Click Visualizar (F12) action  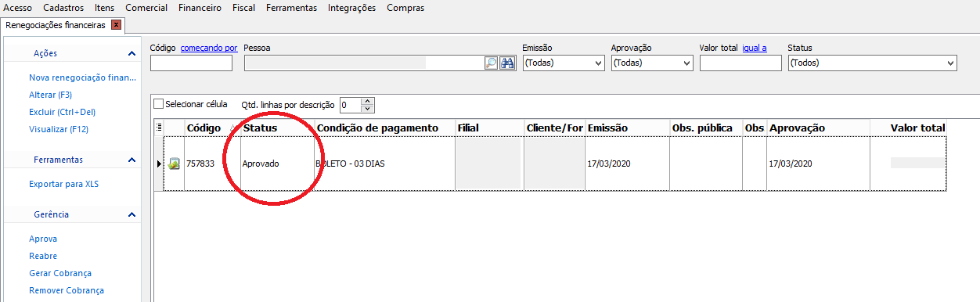click(59, 129)
